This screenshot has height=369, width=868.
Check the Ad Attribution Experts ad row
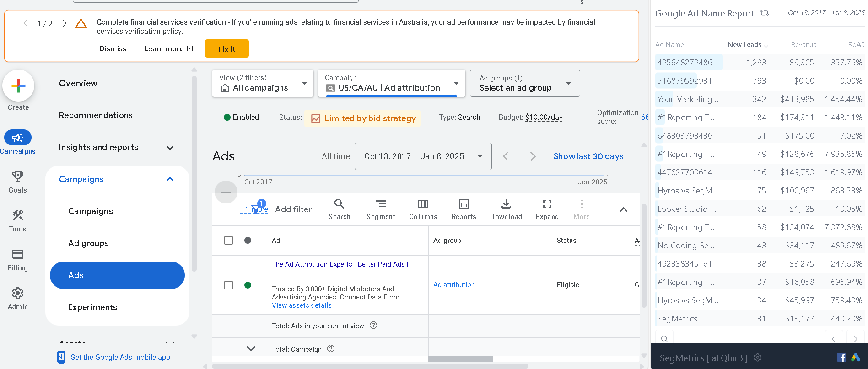coord(229,285)
